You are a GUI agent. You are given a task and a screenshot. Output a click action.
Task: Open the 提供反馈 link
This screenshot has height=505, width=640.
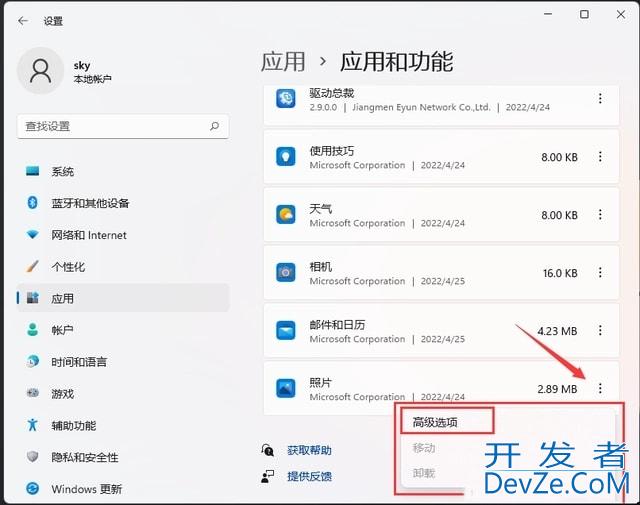pos(309,476)
